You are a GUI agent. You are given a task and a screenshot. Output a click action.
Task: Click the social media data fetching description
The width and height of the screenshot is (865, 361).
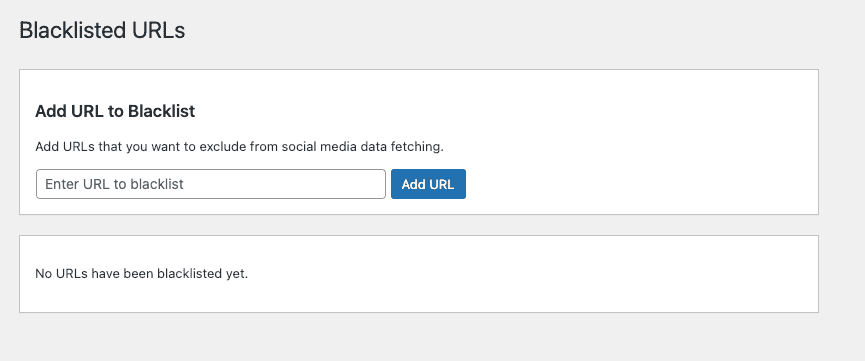tap(239, 147)
